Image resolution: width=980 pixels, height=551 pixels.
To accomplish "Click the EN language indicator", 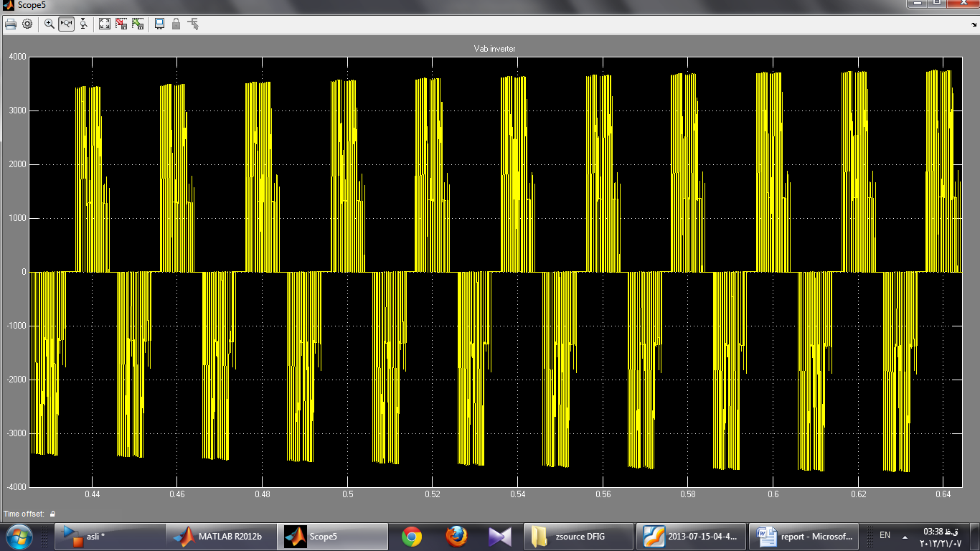I will 885,535.
